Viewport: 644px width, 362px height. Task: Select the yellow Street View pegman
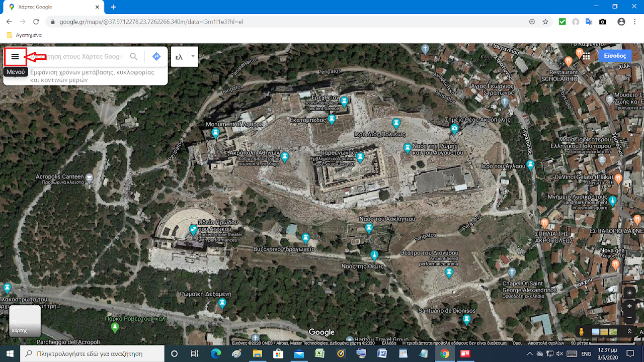pyautogui.click(x=582, y=332)
